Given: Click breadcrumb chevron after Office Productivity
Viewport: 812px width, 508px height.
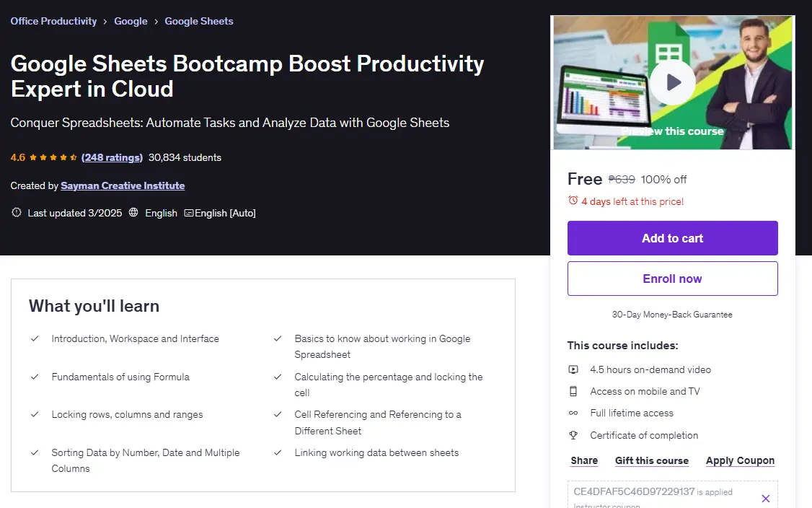Looking at the screenshot, I should [105, 22].
